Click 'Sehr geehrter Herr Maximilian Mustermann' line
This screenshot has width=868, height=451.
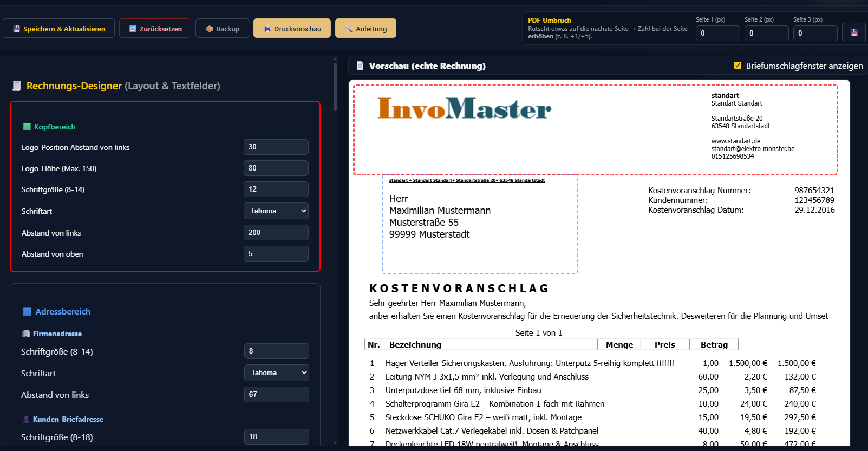(447, 303)
